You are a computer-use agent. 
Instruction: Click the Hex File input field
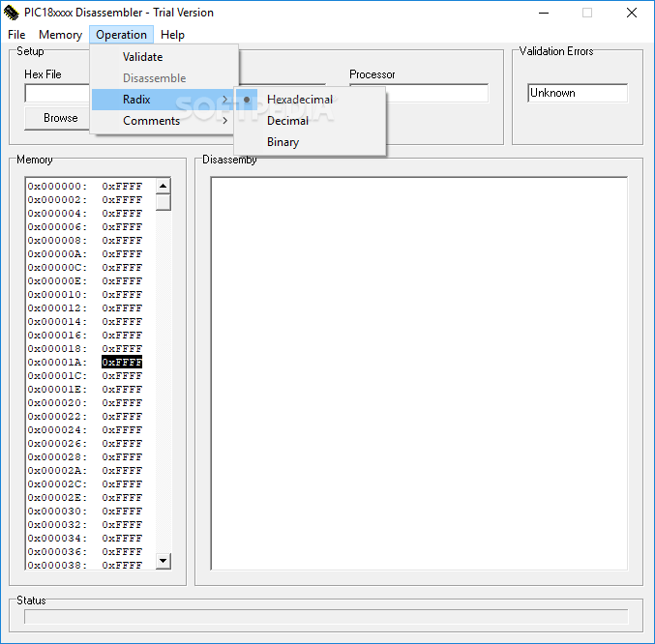click(x=57, y=93)
